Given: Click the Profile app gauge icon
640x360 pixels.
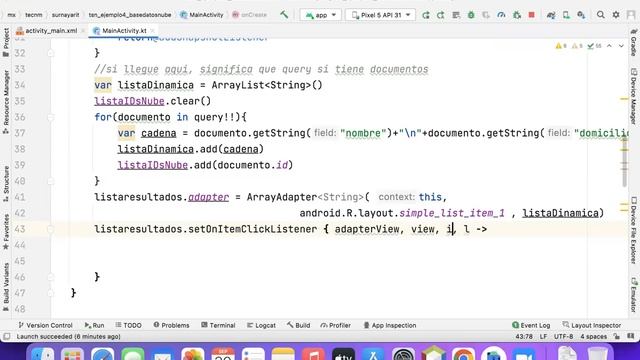Looking at the screenshot, I should coord(501,15).
